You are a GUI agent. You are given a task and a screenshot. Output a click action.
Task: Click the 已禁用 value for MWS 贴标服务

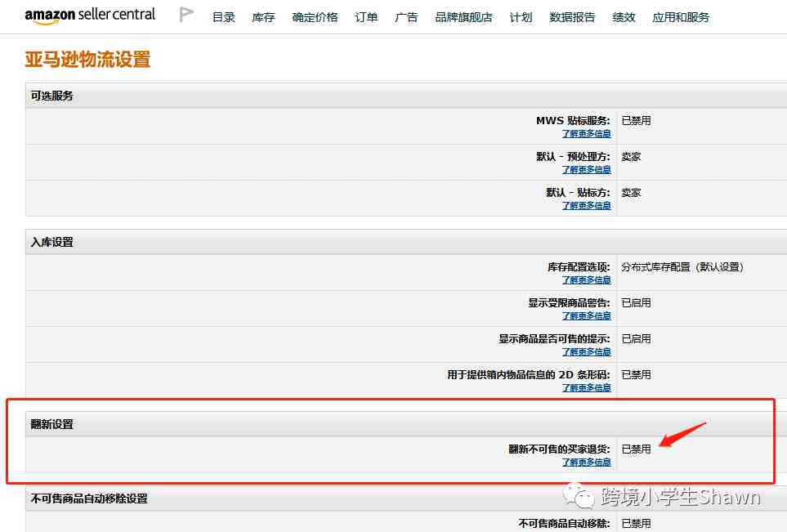pyautogui.click(x=636, y=120)
